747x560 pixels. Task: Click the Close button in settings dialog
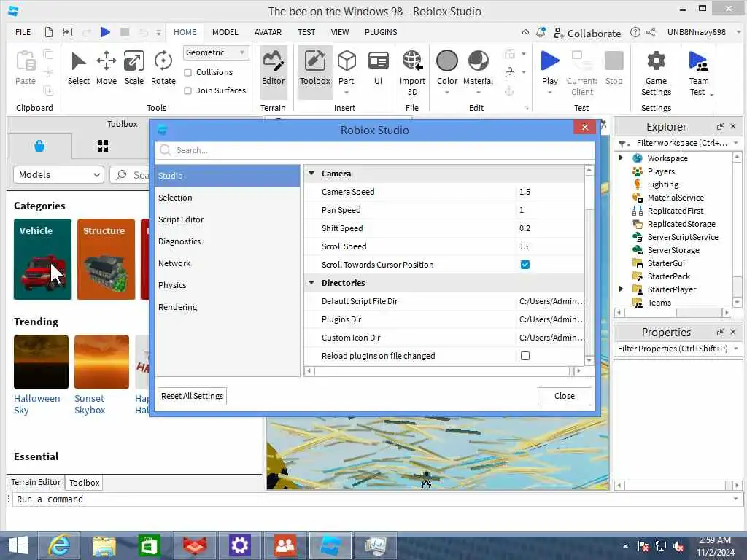click(x=565, y=396)
